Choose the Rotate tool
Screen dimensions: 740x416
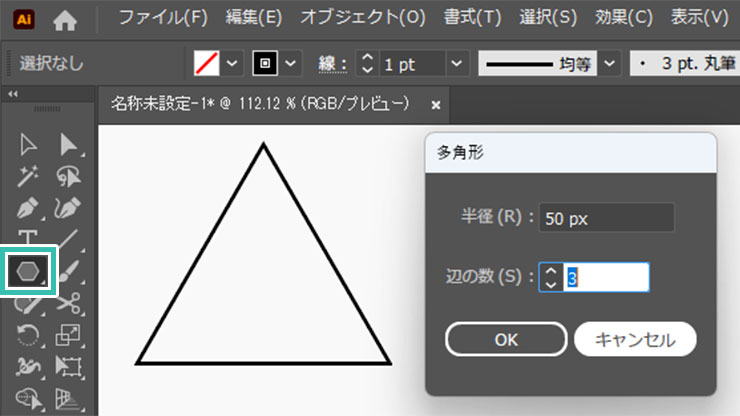pos(28,335)
